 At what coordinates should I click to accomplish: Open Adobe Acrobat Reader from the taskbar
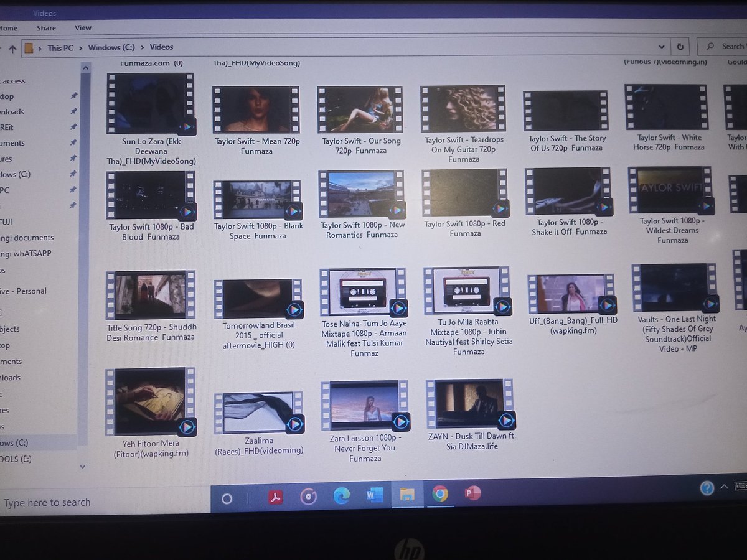(x=276, y=497)
